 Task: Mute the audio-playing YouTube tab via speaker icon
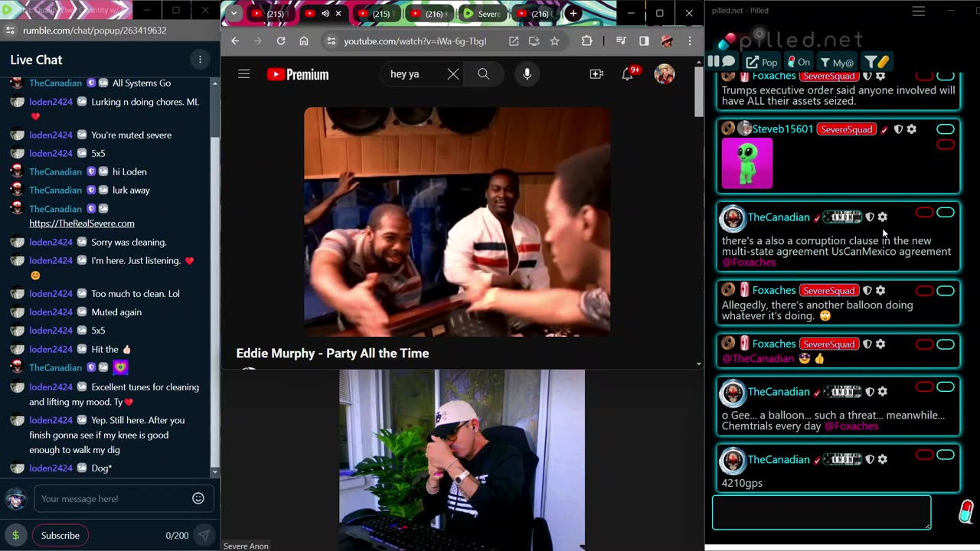325,14
